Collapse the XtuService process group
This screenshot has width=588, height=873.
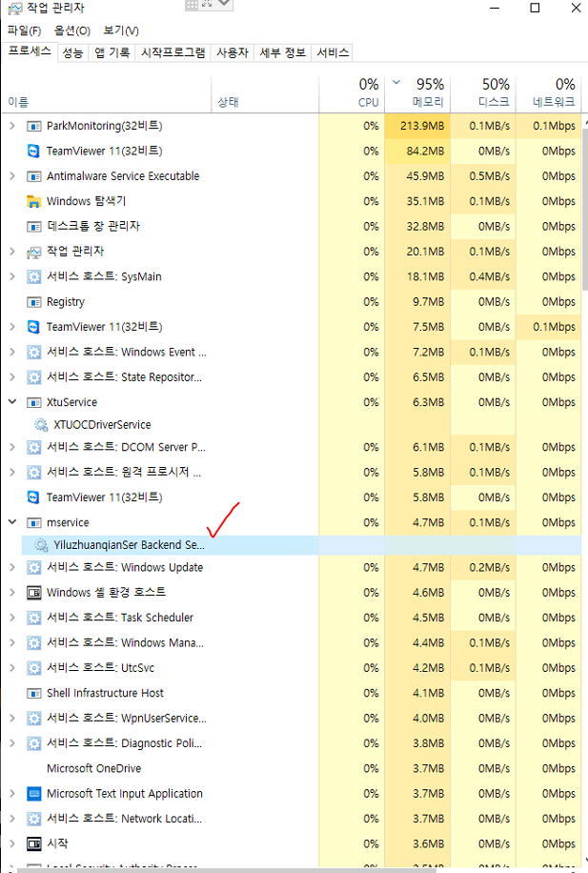click(12, 402)
